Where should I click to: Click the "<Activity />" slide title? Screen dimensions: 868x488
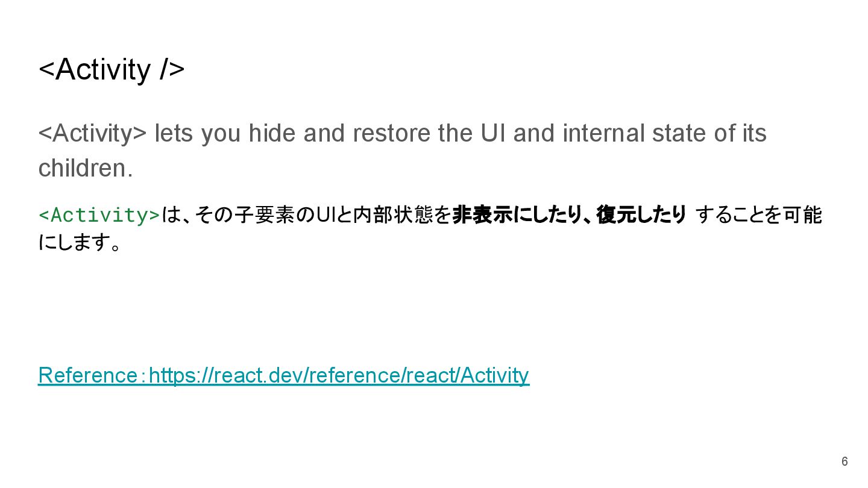(112, 69)
